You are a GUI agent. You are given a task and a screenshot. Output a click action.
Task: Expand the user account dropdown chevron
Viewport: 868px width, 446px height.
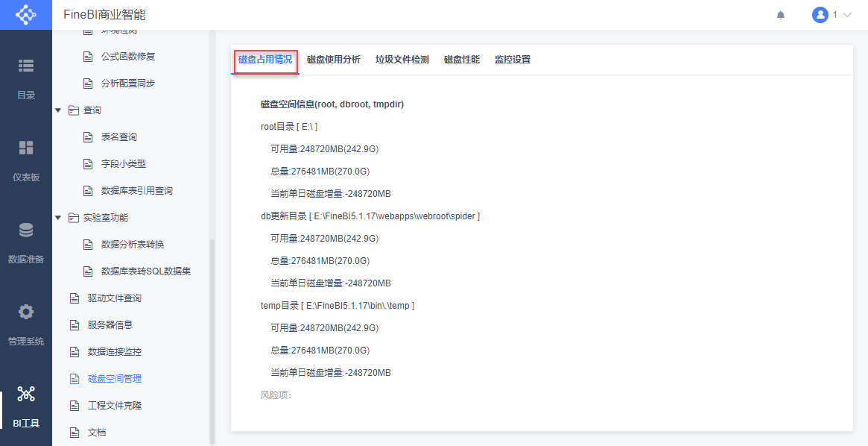pyautogui.click(x=847, y=15)
